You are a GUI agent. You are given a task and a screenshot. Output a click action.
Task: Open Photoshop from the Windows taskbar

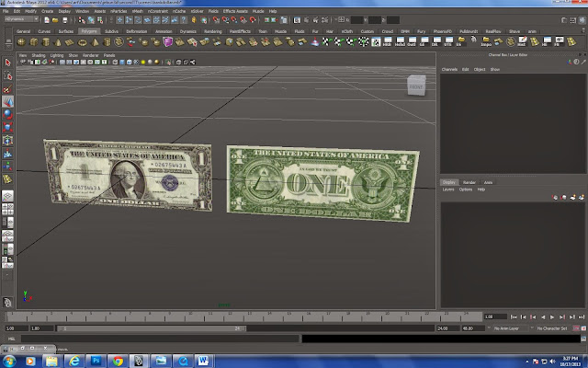(x=96, y=361)
